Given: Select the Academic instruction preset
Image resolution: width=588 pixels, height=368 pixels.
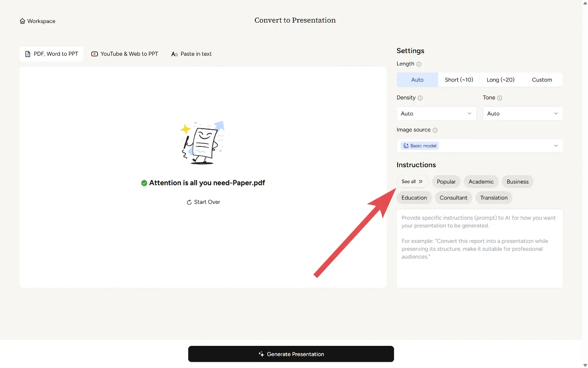Looking at the screenshot, I should [x=481, y=182].
